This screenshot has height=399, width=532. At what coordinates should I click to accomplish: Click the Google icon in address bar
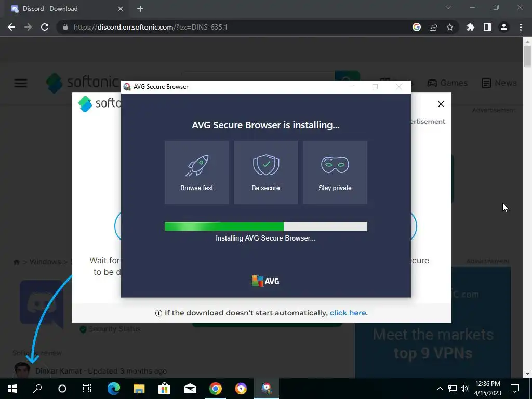pyautogui.click(x=417, y=27)
